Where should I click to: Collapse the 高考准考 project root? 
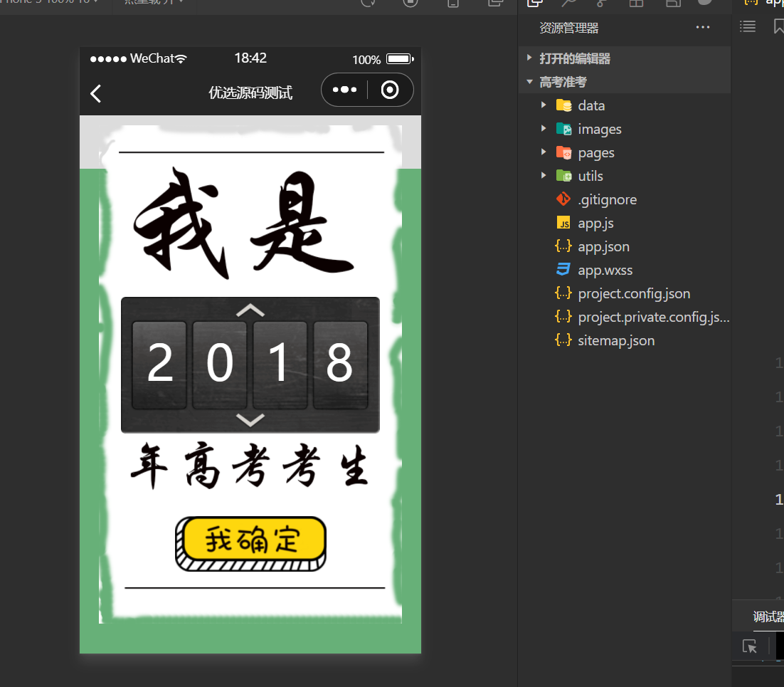(529, 82)
